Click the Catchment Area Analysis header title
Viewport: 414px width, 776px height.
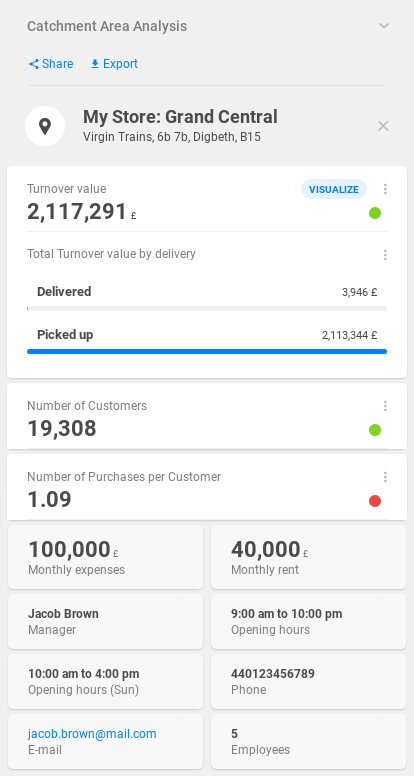click(x=107, y=26)
